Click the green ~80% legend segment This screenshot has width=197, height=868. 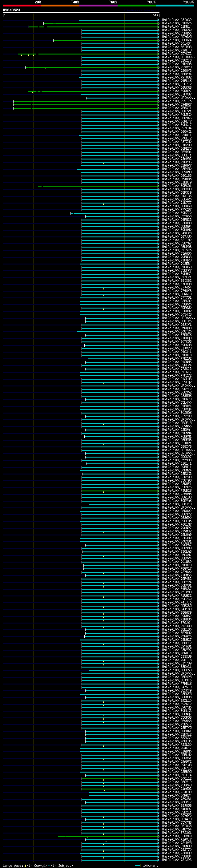137,6
